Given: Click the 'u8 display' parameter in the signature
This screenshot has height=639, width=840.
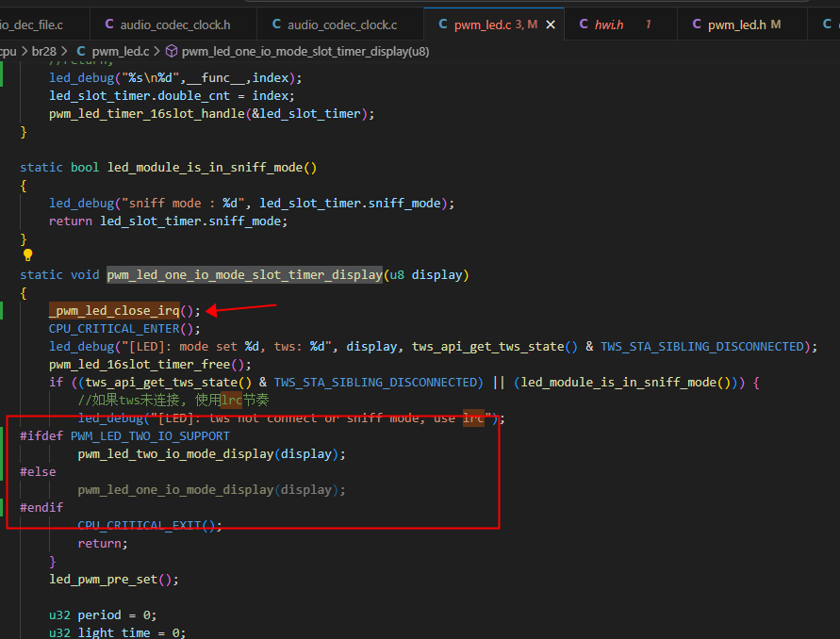Looking at the screenshot, I should pos(426,275).
